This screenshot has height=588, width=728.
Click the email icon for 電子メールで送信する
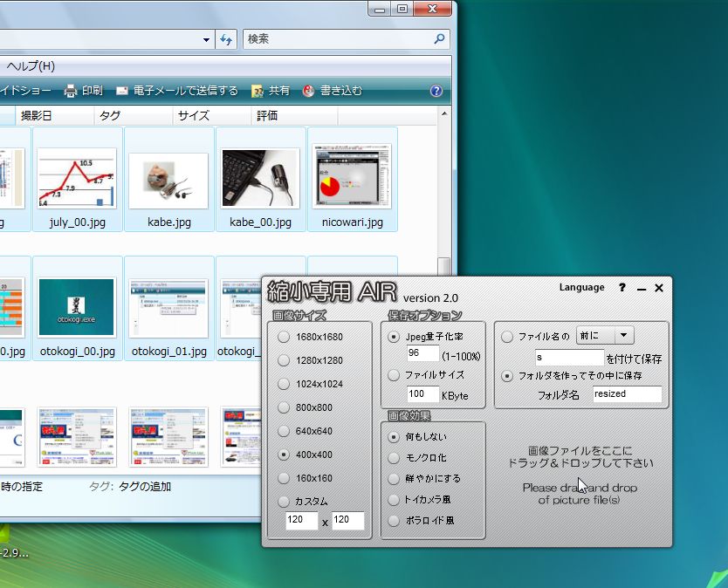tap(121, 91)
